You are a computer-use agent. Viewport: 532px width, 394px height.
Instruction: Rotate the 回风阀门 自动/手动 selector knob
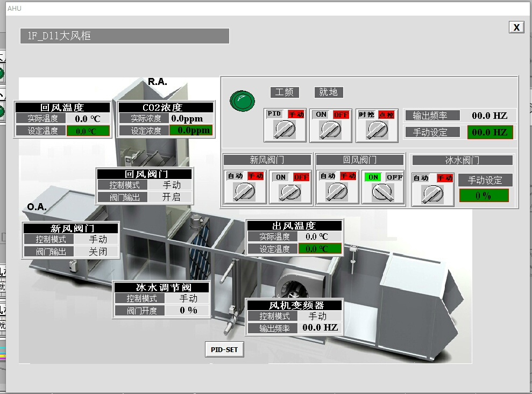(x=337, y=191)
